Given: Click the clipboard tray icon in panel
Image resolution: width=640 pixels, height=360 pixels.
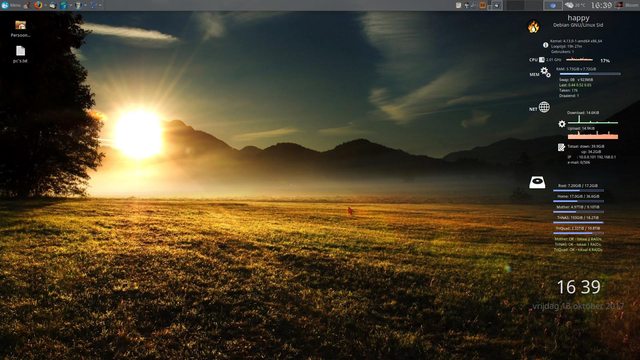Looking at the screenshot, I should click(x=458, y=5).
